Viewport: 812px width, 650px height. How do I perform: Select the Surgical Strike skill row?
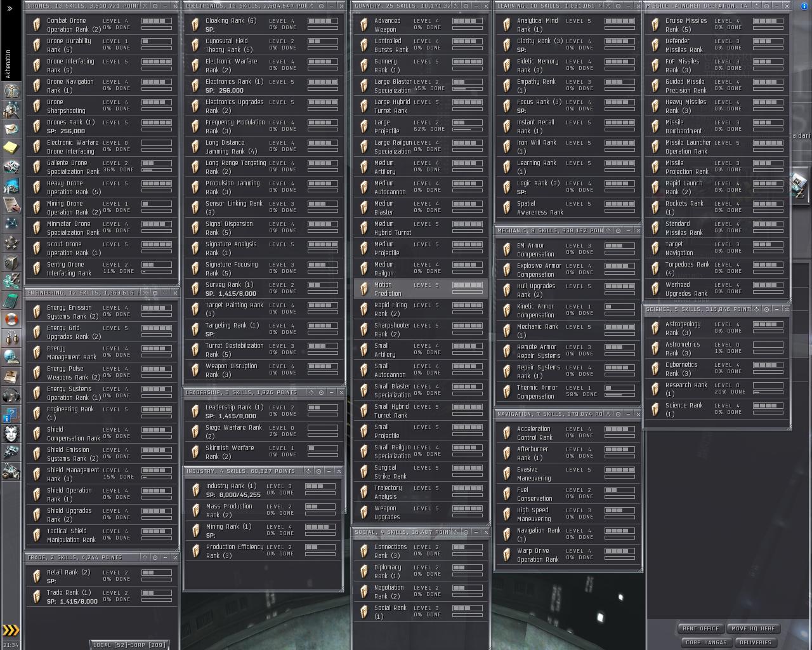coord(421,472)
